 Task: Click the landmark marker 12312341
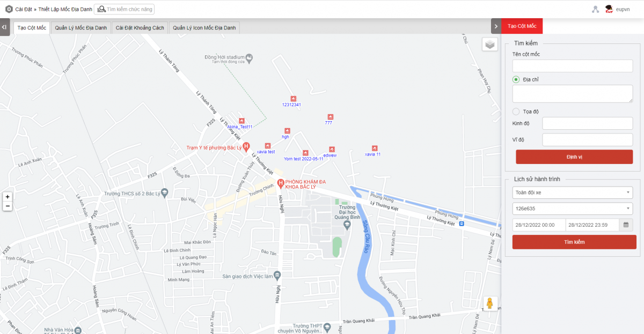click(293, 99)
